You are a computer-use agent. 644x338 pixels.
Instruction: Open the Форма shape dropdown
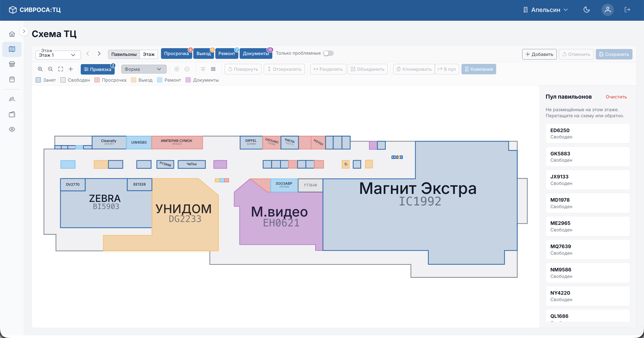144,69
